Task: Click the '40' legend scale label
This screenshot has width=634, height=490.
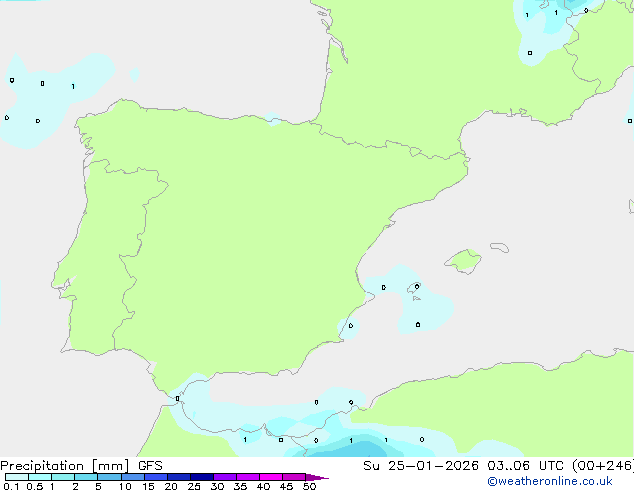Action: pyautogui.click(x=263, y=486)
